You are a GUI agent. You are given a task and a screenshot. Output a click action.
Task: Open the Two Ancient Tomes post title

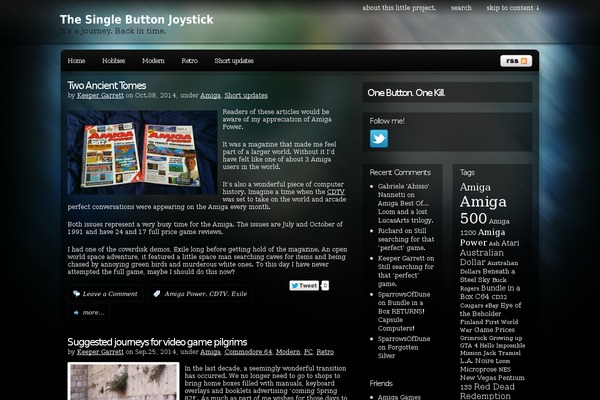point(107,85)
